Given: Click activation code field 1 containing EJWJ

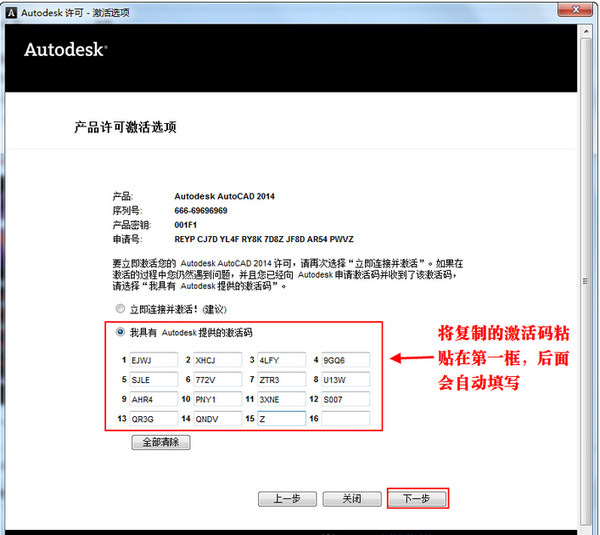Looking at the screenshot, I should click(153, 360).
